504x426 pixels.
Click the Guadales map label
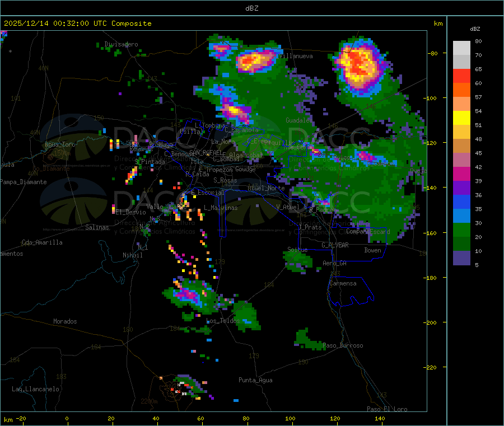[299, 120]
